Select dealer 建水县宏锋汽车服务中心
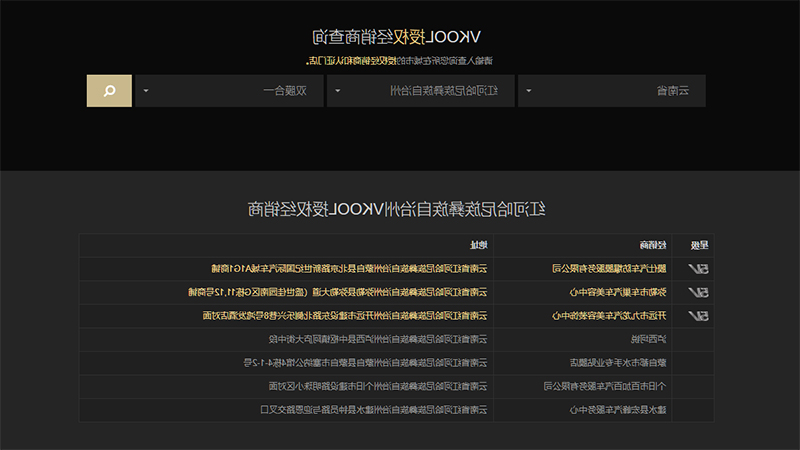800x450 pixels. (x=618, y=410)
